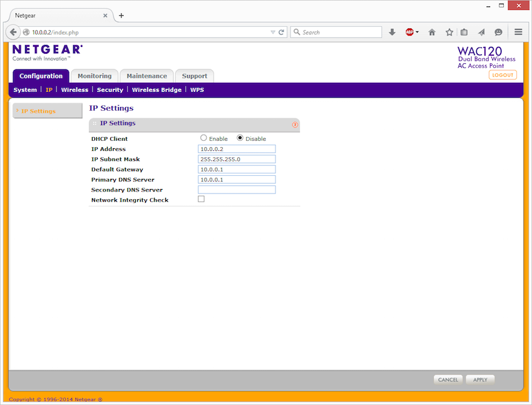The image size is (532, 405).
Task: Close the browser window
Action: coord(518,6)
